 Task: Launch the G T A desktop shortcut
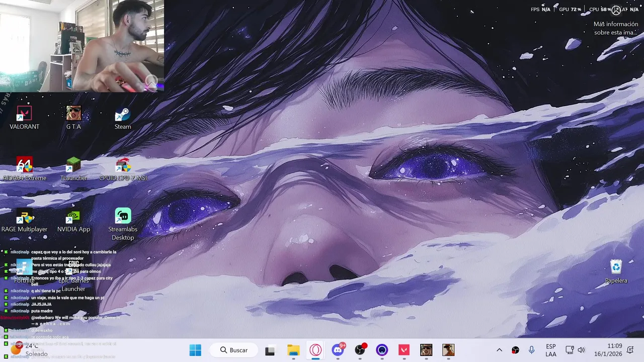(x=73, y=118)
